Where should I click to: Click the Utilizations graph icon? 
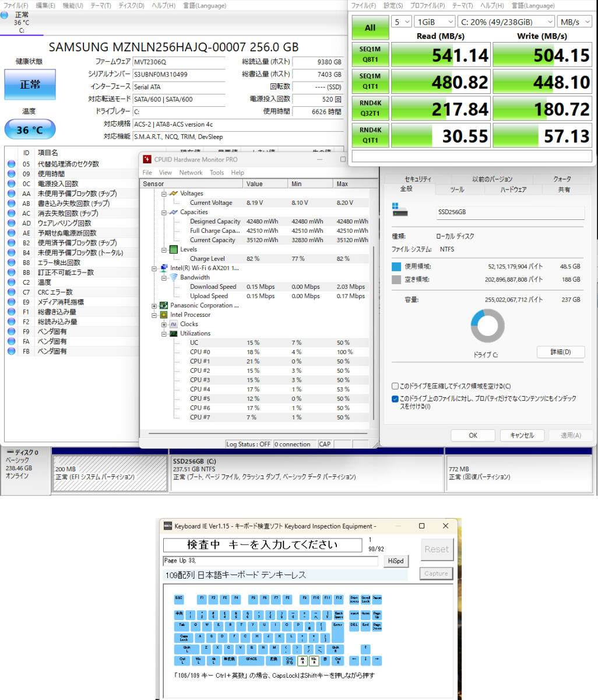click(x=173, y=333)
